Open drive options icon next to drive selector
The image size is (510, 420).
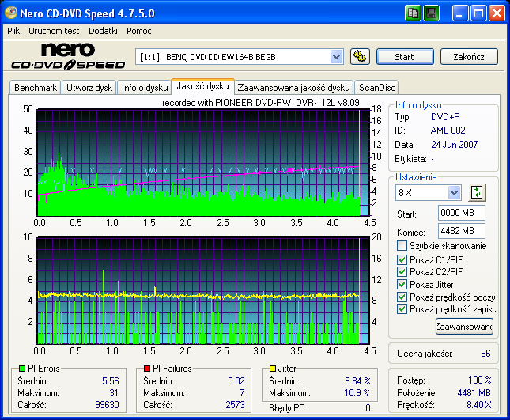coord(360,57)
